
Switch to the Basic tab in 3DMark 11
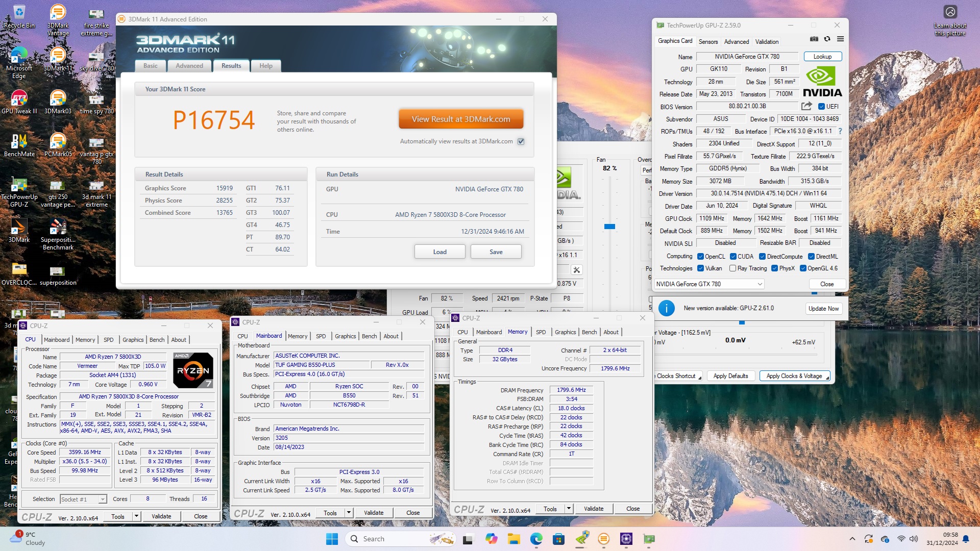point(151,66)
